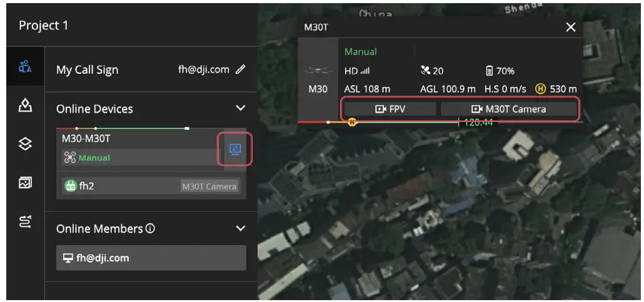This screenshot has width=644, height=302.
Task: Click the 120.44 value on battery bar
Action: pos(478,122)
